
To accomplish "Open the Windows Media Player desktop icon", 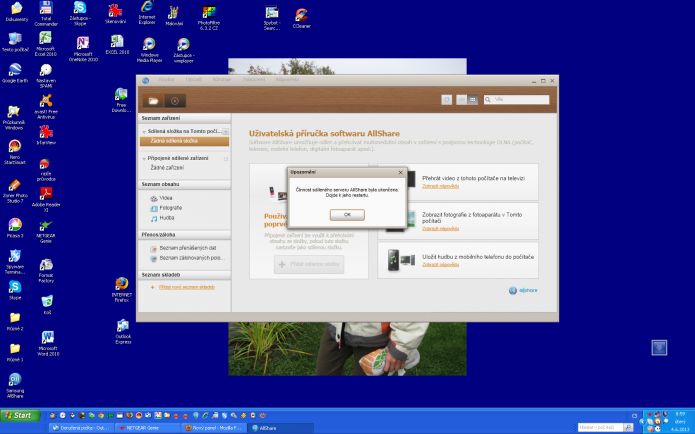I will coord(149,50).
